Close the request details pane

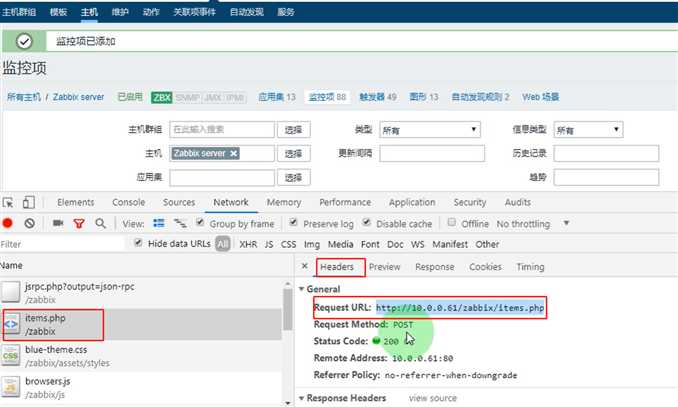click(x=304, y=266)
